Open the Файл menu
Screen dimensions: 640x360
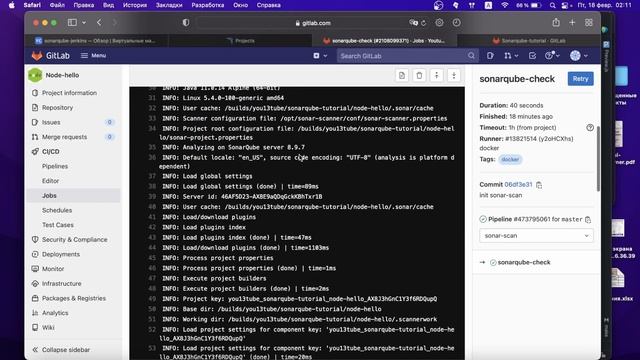pyautogui.click(x=57, y=5)
